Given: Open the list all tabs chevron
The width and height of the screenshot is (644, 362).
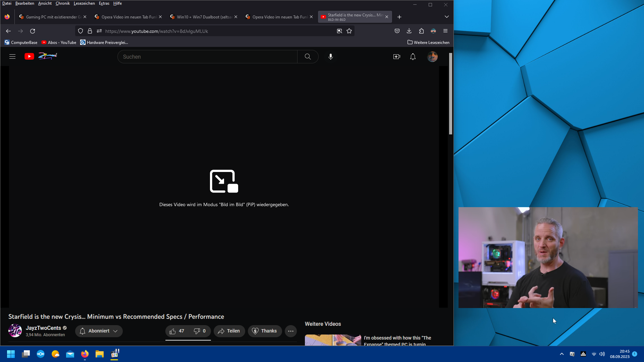Looking at the screenshot, I should (x=446, y=17).
